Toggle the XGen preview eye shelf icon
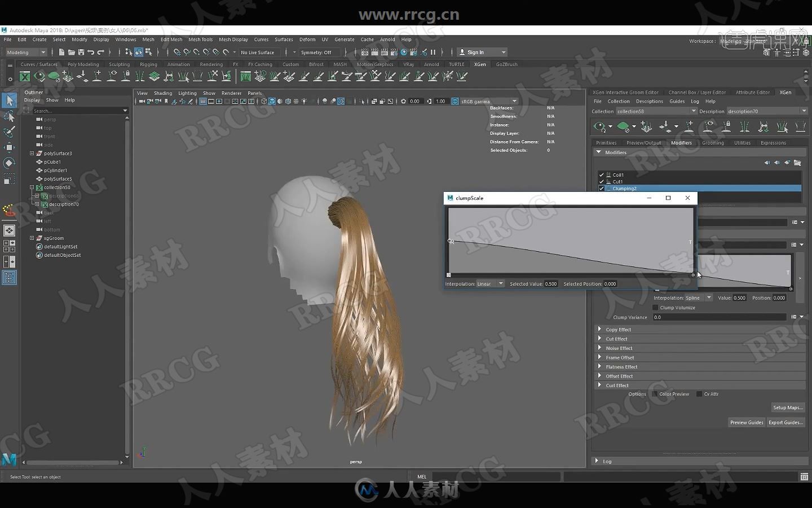This screenshot has width=812, height=508. (39, 76)
